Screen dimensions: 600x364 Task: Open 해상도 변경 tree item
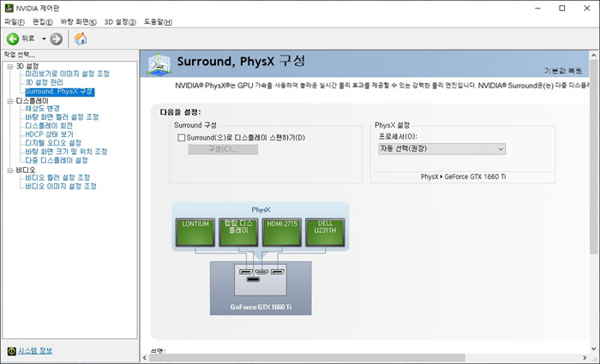(x=42, y=108)
